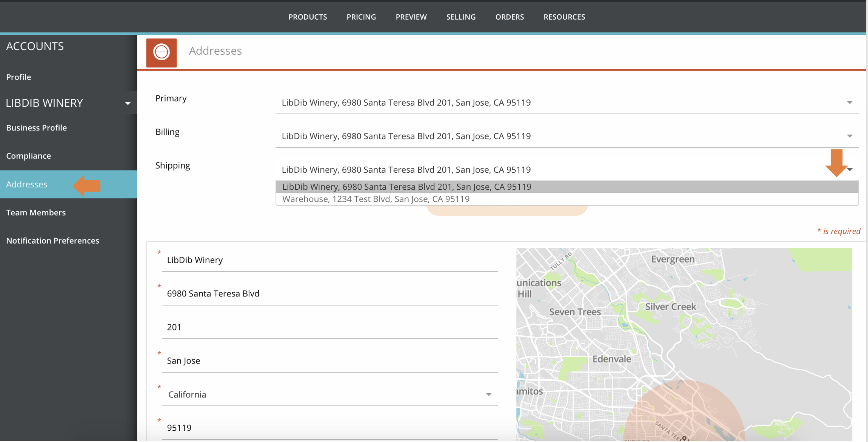The width and height of the screenshot is (868, 442).
Task: Open the PREVIEW menu
Action: point(411,17)
